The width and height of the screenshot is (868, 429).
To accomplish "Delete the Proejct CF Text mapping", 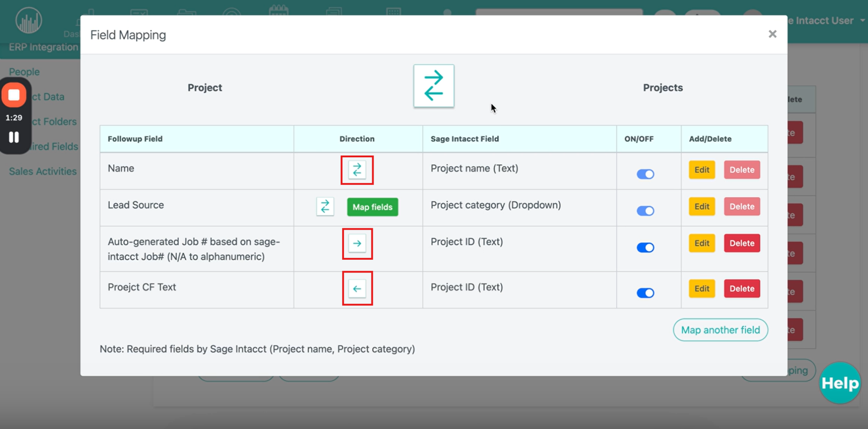I will point(741,289).
